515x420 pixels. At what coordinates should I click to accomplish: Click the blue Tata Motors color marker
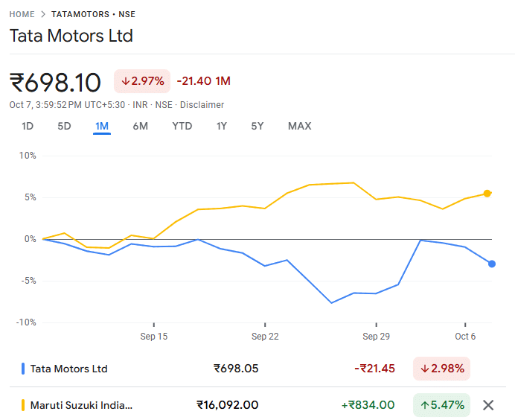pyautogui.click(x=23, y=369)
